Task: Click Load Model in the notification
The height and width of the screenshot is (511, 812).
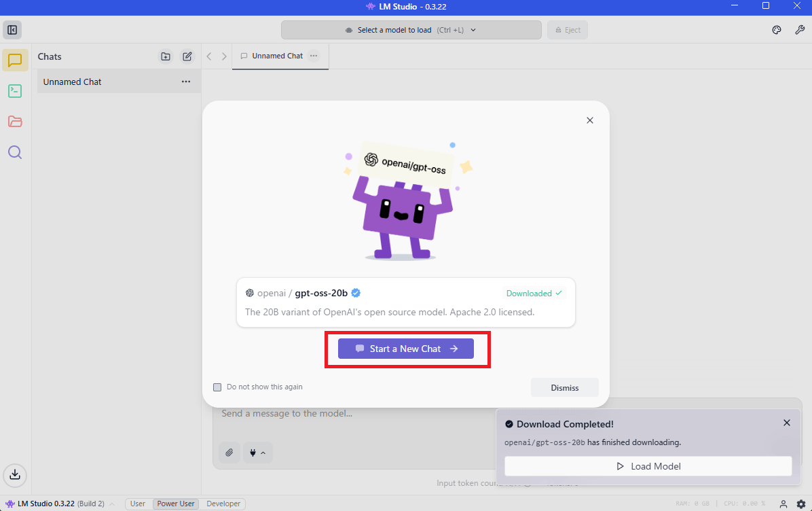Action: click(x=648, y=466)
